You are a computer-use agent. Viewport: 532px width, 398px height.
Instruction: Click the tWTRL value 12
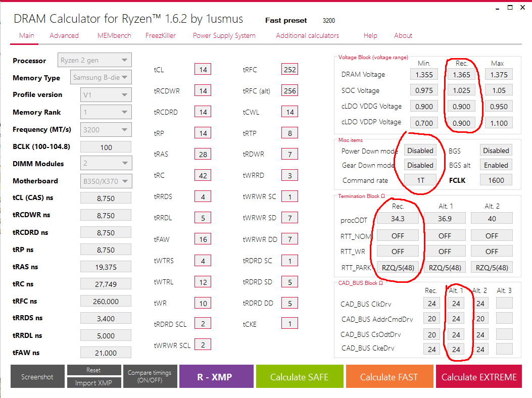pos(203,282)
